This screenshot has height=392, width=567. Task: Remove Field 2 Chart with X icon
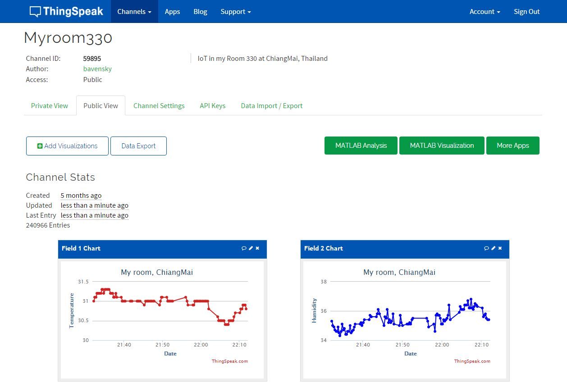point(500,248)
